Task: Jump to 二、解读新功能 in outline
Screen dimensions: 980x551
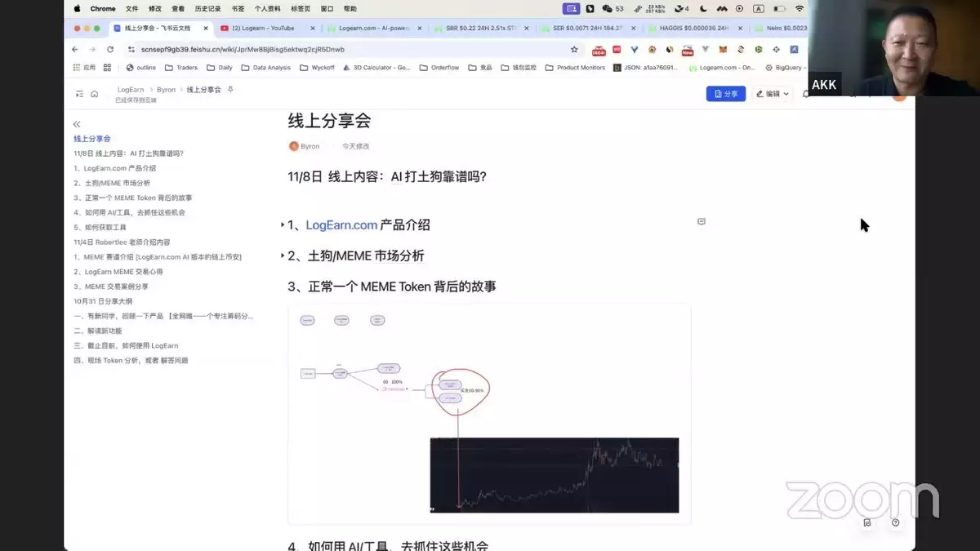Action: click(98, 331)
